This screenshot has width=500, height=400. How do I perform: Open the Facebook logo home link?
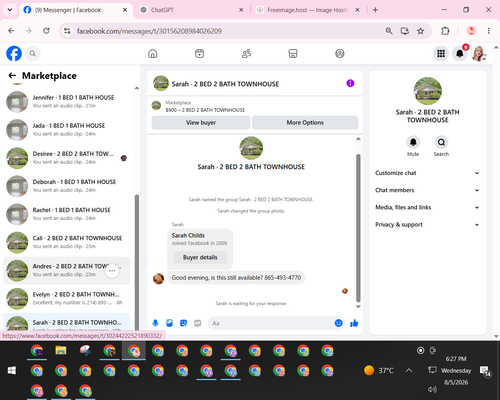coord(14,53)
